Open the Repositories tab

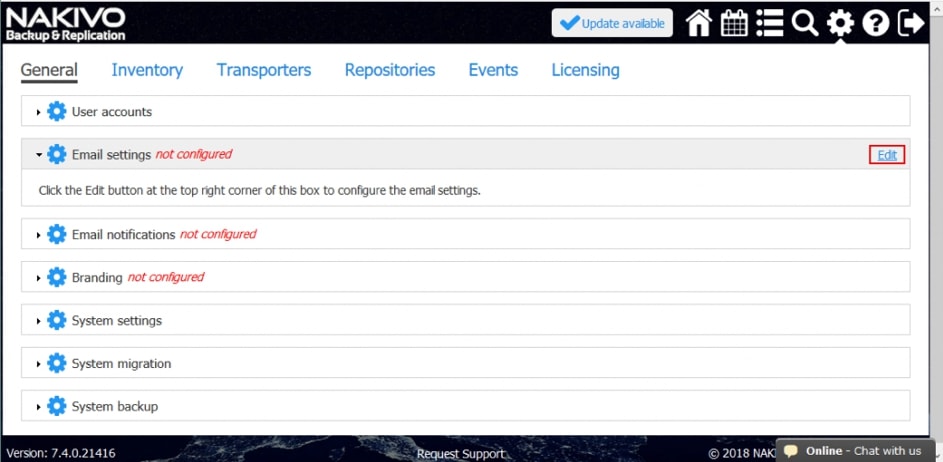tap(390, 70)
